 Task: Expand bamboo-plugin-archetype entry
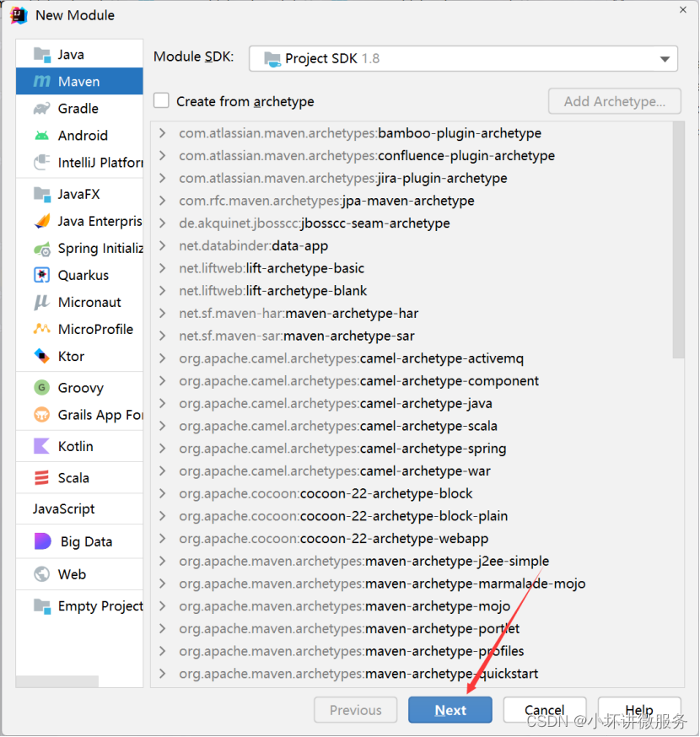[x=163, y=133]
